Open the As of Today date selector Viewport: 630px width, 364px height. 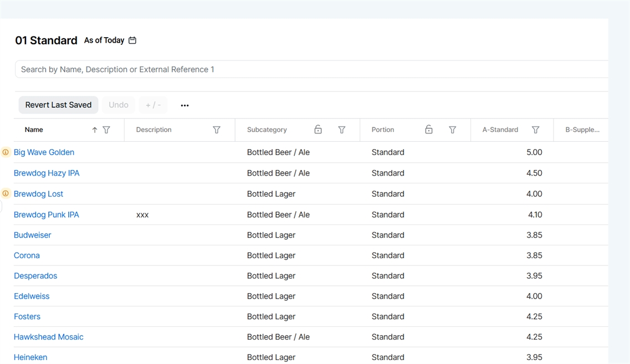point(104,40)
